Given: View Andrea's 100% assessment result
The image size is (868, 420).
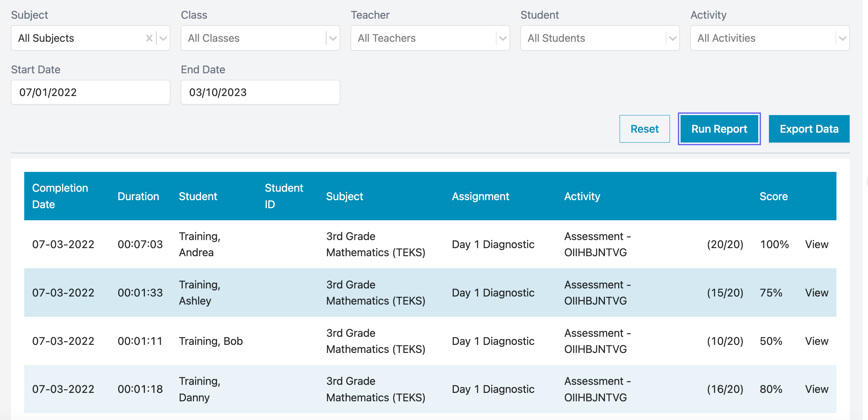Looking at the screenshot, I should click(817, 244).
